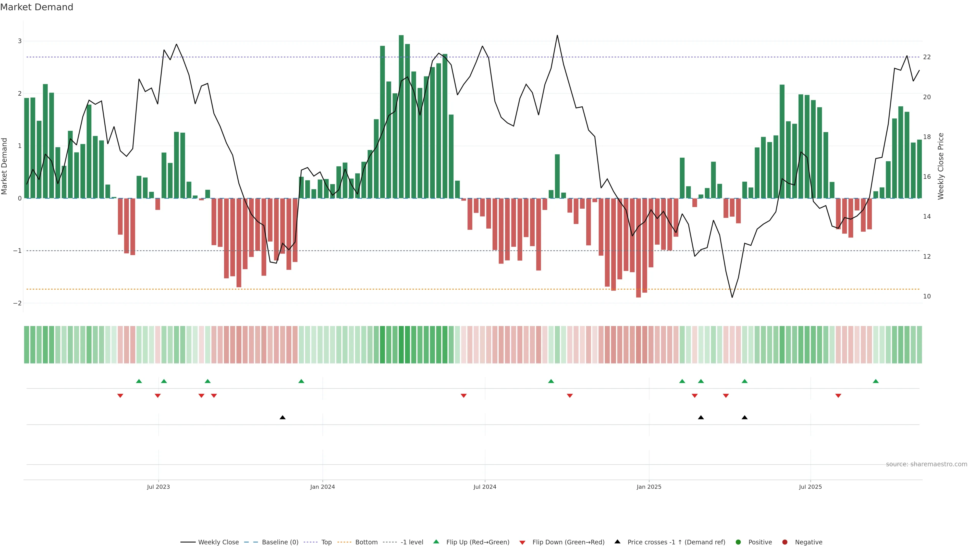Click the black Price crosses -1 legend triangle
Viewport: 980px width, 551px height.
coord(617,542)
